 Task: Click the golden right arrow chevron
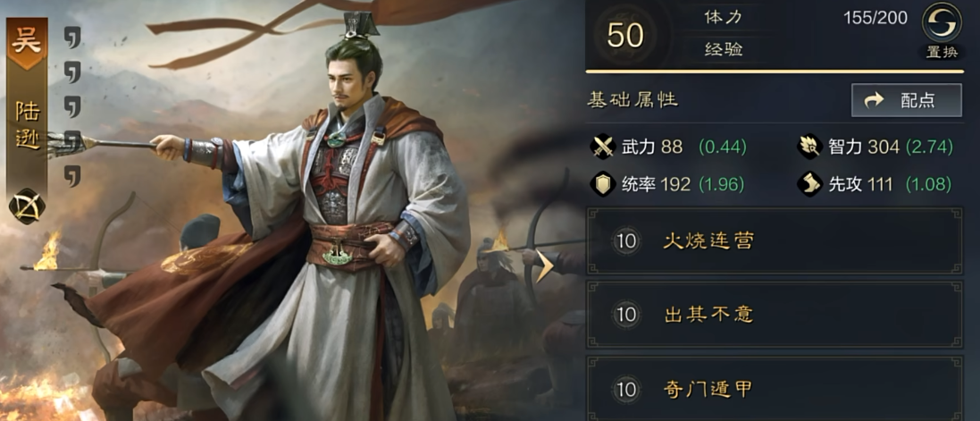pos(544,265)
